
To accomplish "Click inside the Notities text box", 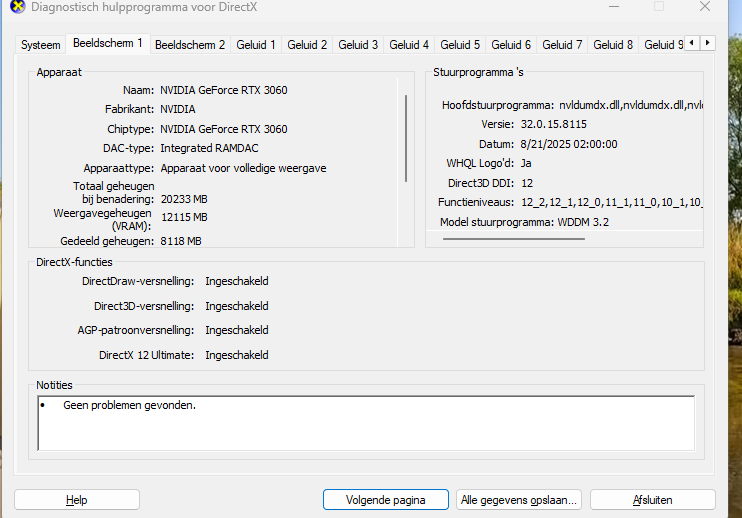I will [x=366, y=423].
